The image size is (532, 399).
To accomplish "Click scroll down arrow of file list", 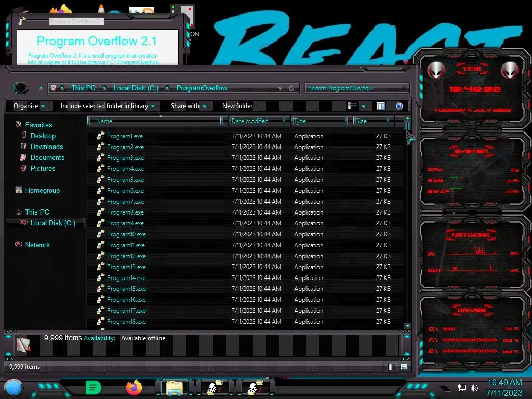I will [x=407, y=326].
